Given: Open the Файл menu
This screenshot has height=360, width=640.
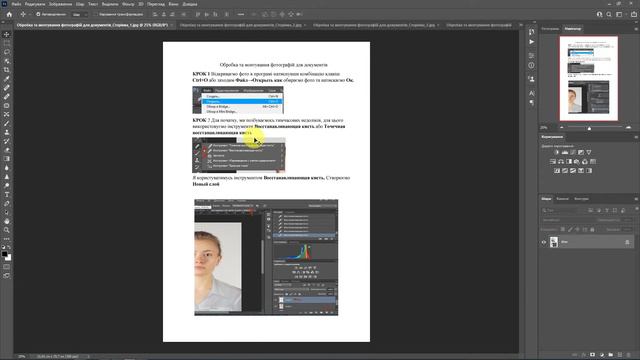Looking at the screenshot, I should coord(16,4).
